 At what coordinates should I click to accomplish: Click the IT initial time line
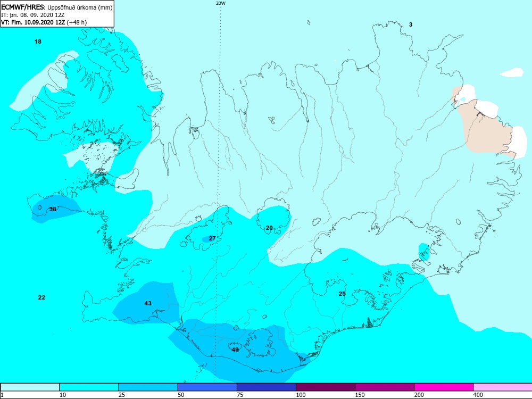[x=32, y=15]
